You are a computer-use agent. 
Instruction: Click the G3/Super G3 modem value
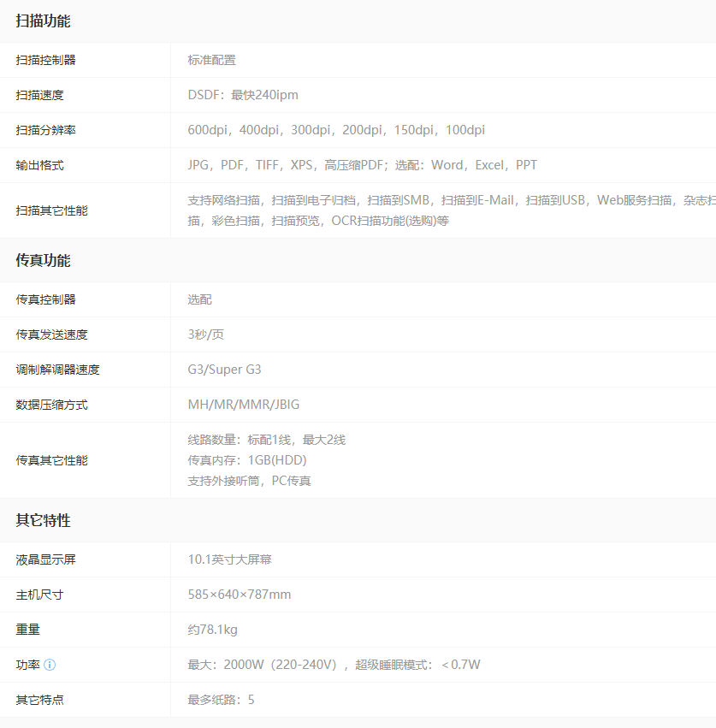[x=224, y=370]
